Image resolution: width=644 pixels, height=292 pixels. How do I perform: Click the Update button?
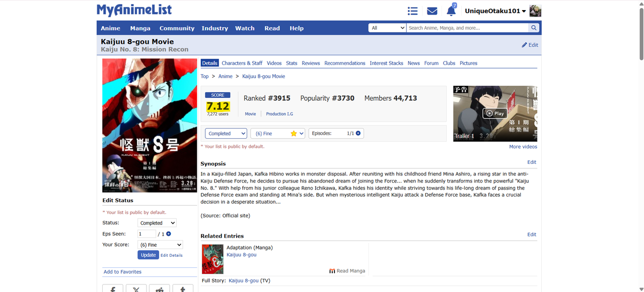coord(148,255)
